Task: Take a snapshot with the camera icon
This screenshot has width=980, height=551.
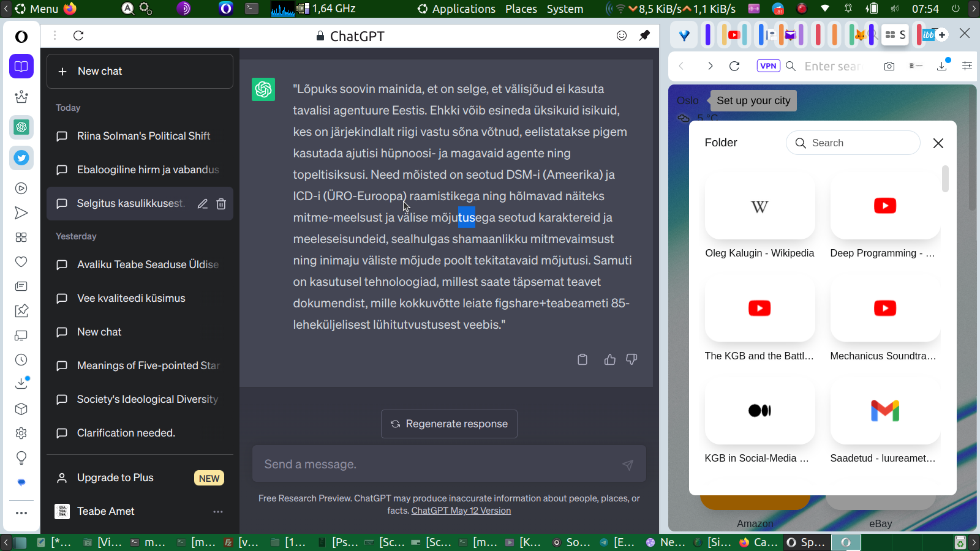Action: click(889, 66)
